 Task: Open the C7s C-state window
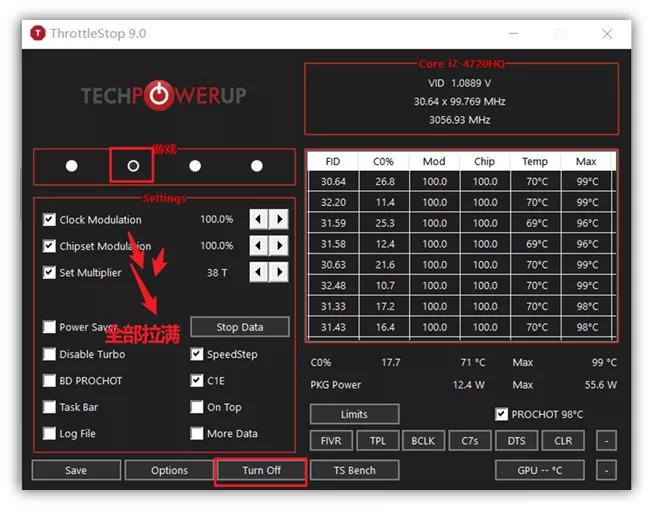[x=470, y=441]
